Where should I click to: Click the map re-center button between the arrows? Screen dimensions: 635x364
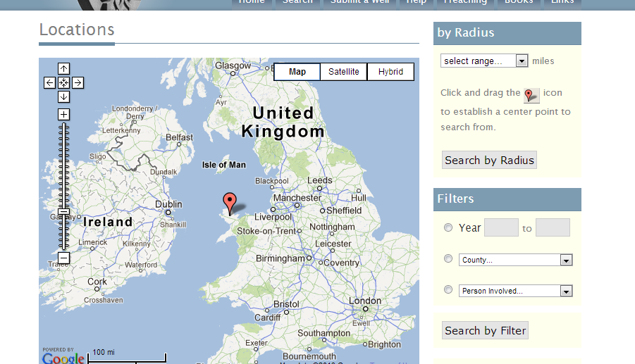[63, 83]
